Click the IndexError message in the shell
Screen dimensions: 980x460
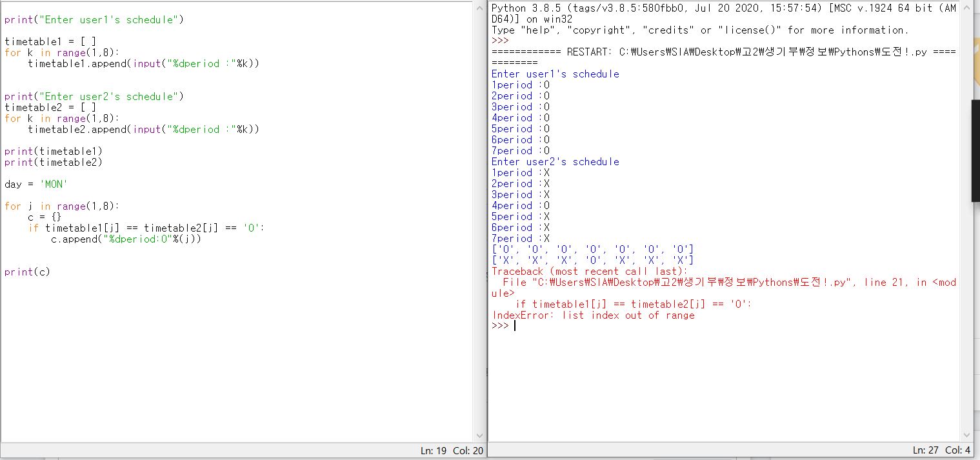(592, 315)
